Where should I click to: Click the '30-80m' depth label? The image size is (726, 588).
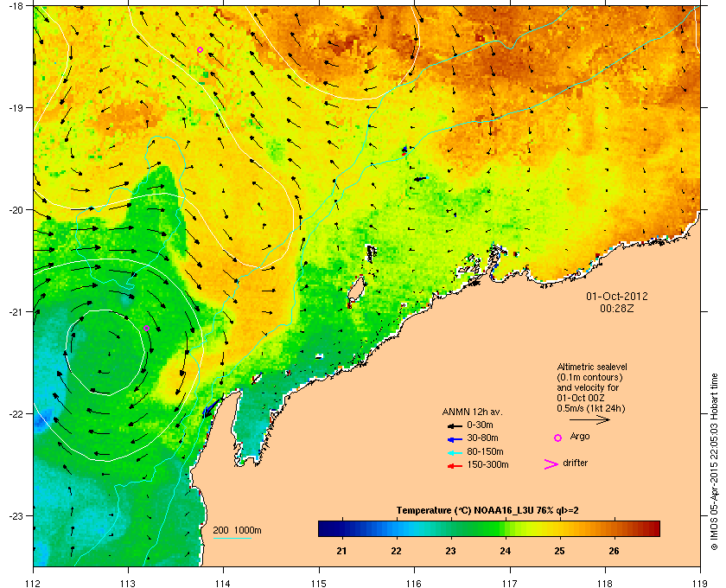click(x=482, y=438)
